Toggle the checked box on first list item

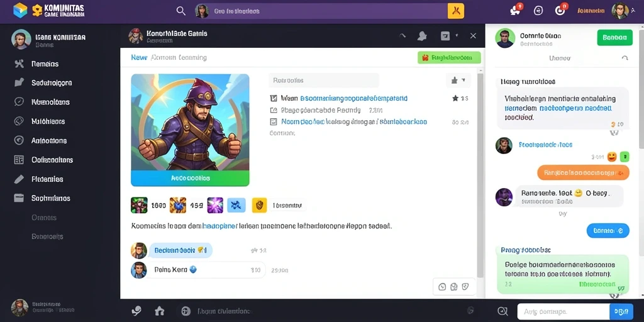tap(274, 99)
